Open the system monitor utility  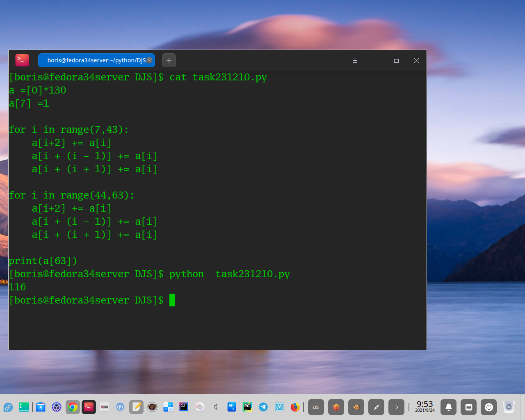[279, 407]
